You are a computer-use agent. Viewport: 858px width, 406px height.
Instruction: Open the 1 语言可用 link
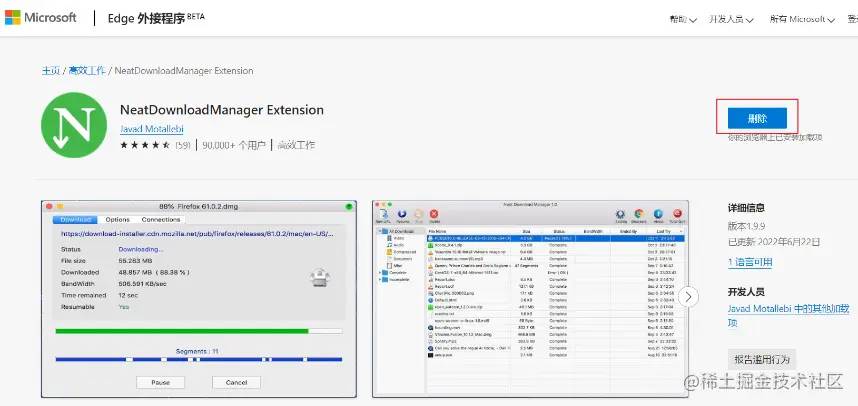750,263
